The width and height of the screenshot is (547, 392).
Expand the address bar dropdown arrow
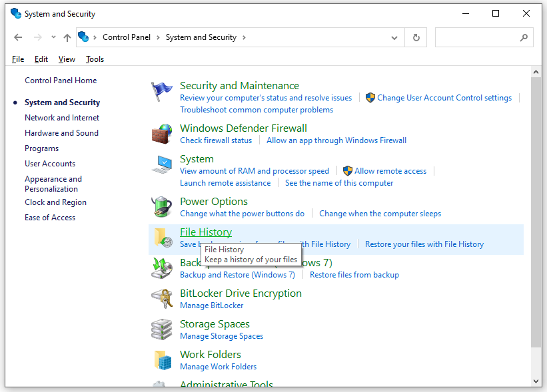click(x=394, y=37)
